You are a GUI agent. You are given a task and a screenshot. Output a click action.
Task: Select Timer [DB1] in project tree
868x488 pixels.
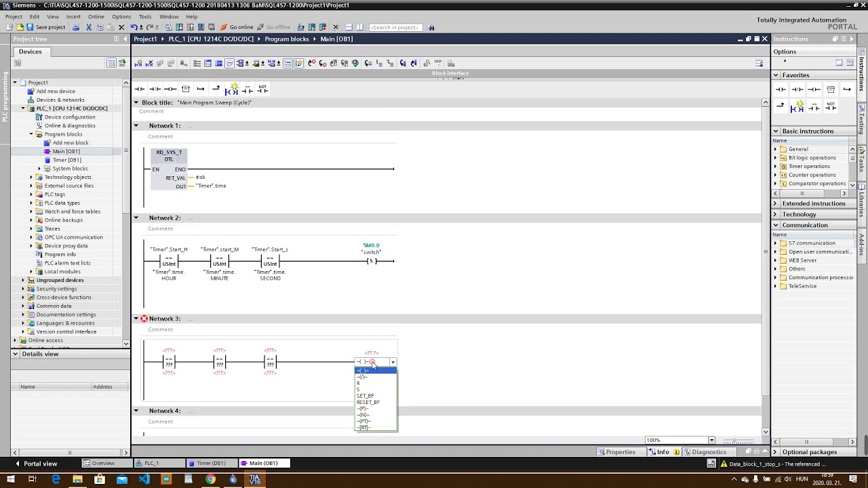(x=66, y=160)
